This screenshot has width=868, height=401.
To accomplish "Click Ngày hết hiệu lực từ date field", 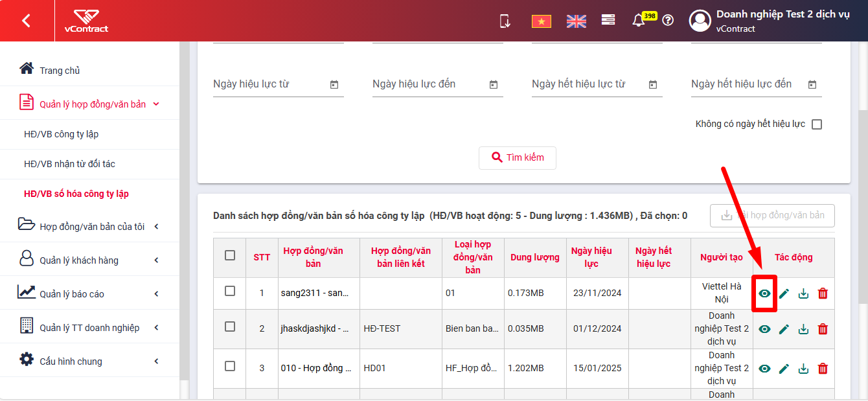I will click(597, 84).
